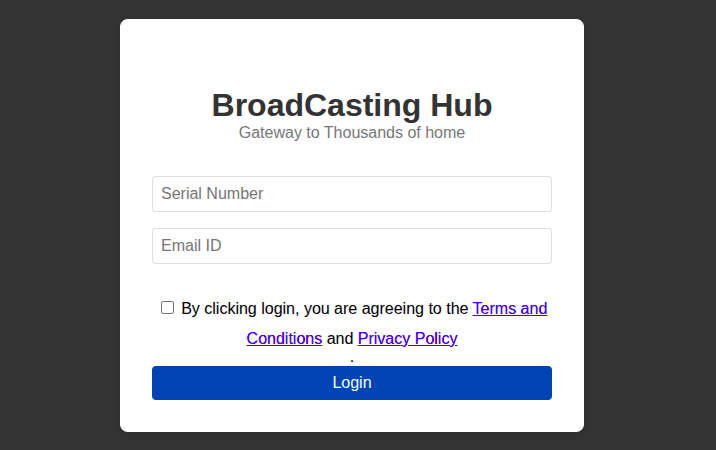Click the "you are agreeing to the" text
The image size is (716, 450).
pyautogui.click(x=385, y=308)
